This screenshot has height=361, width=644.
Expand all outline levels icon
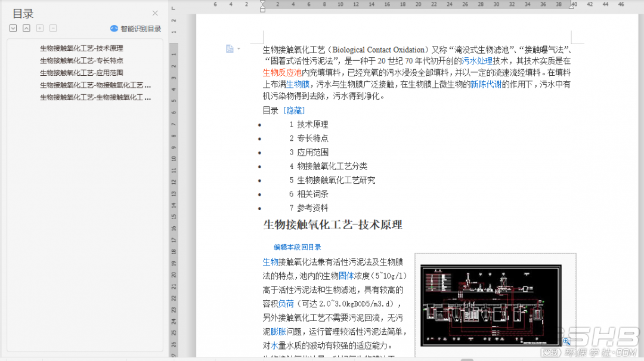[x=13, y=28]
